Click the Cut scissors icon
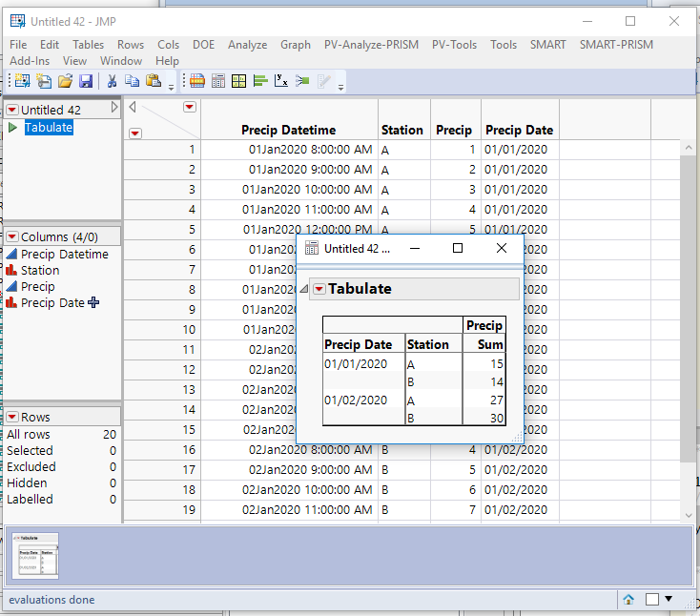 tap(112, 81)
